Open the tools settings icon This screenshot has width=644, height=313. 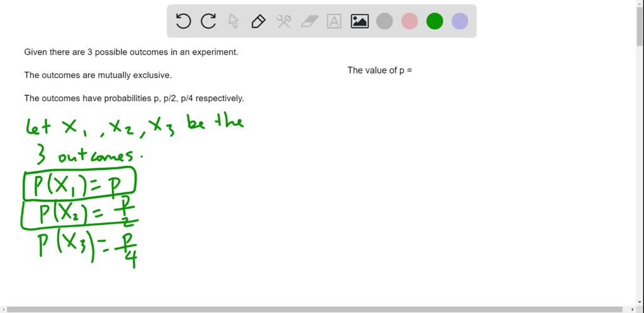point(284,21)
